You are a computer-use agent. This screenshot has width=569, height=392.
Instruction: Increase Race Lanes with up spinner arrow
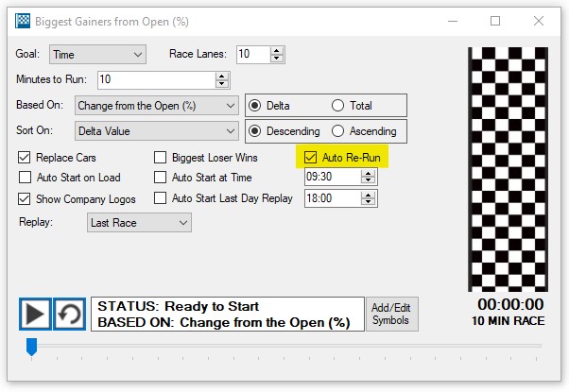pos(276,51)
